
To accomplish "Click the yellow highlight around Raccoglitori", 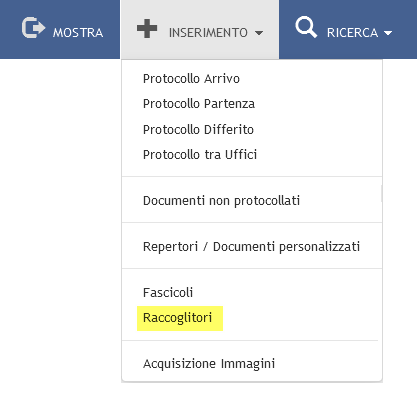I will click(x=180, y=318).
